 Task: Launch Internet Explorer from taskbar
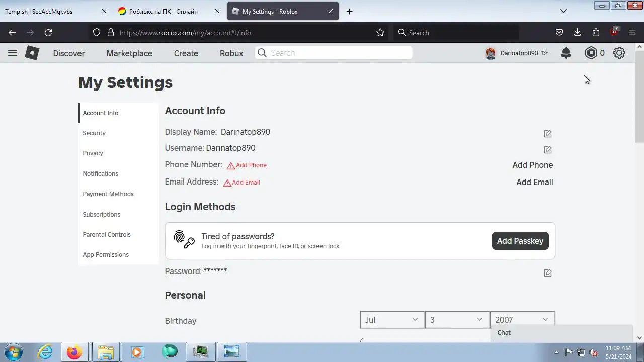45,352
